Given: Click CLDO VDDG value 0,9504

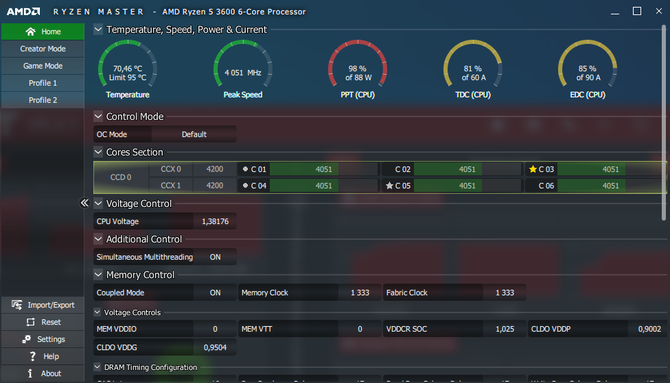Looking at the screenshot, I should tap(215, 348).
